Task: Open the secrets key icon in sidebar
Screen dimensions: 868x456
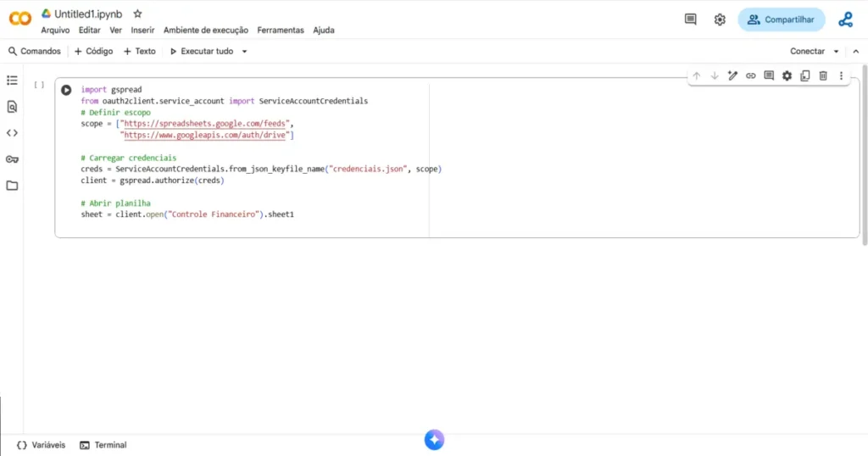Action: (12, 159)
